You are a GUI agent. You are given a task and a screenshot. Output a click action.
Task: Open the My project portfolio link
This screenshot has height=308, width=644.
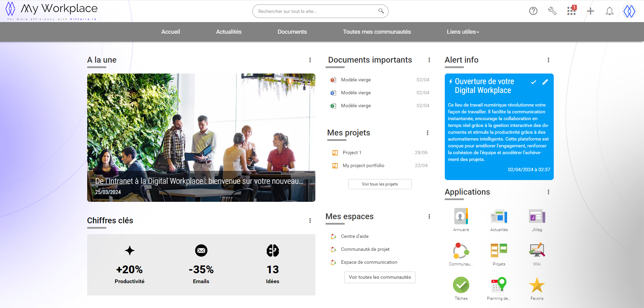[363, 165]
